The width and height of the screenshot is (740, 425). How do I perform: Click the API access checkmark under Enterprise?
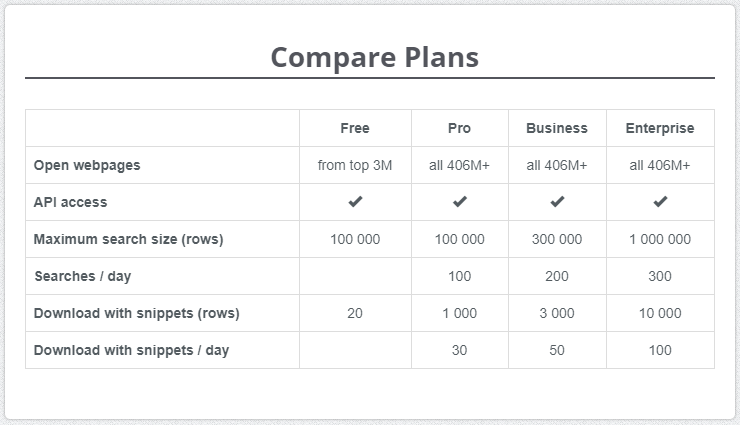660,202
